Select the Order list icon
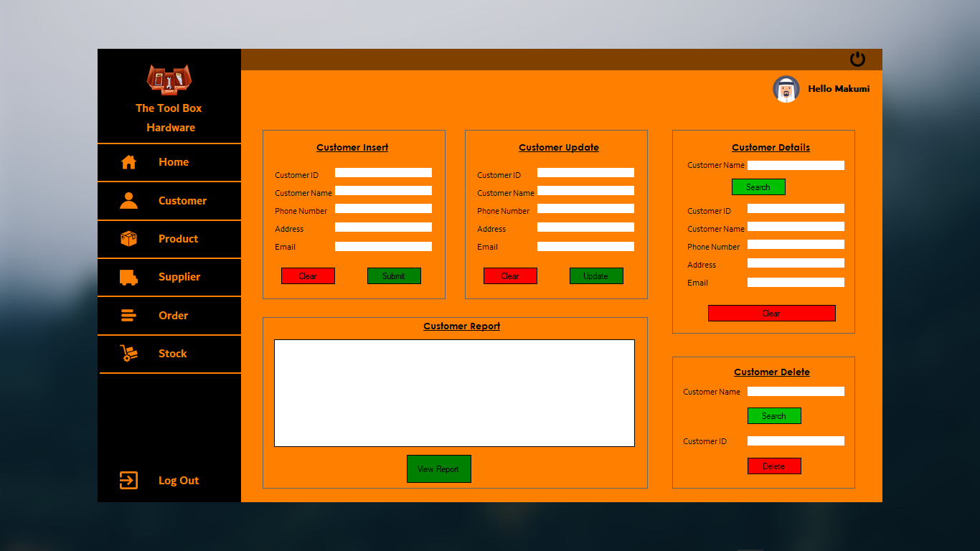Viewport: 980px width, 551px height. tap(128, 315)
